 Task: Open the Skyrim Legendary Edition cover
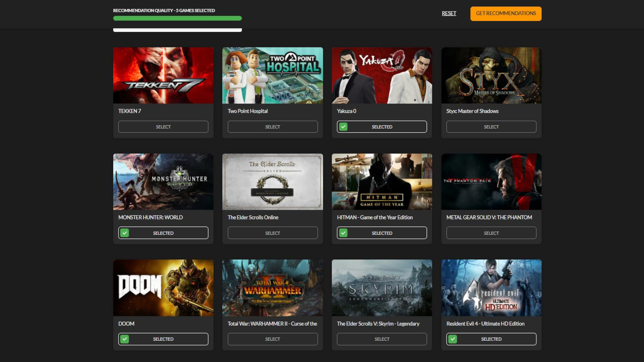pyautogui.click(x=382, y=288)
